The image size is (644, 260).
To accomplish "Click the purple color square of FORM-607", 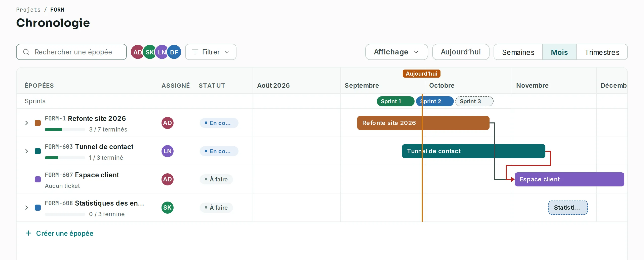I will [38, 179].
